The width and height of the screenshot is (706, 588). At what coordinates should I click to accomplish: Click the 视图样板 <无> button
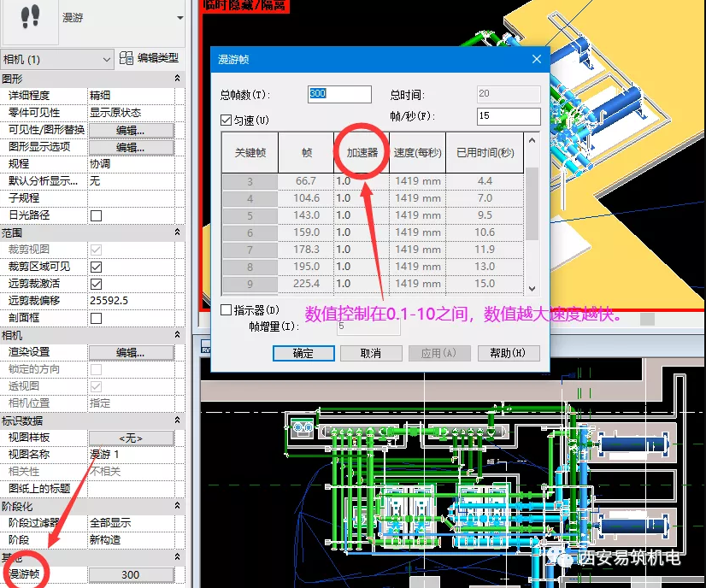click(x=131, y=438)
